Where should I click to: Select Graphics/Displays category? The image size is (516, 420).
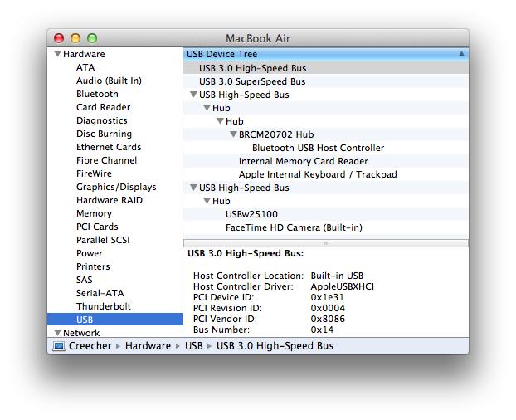[x=116, y=187]
